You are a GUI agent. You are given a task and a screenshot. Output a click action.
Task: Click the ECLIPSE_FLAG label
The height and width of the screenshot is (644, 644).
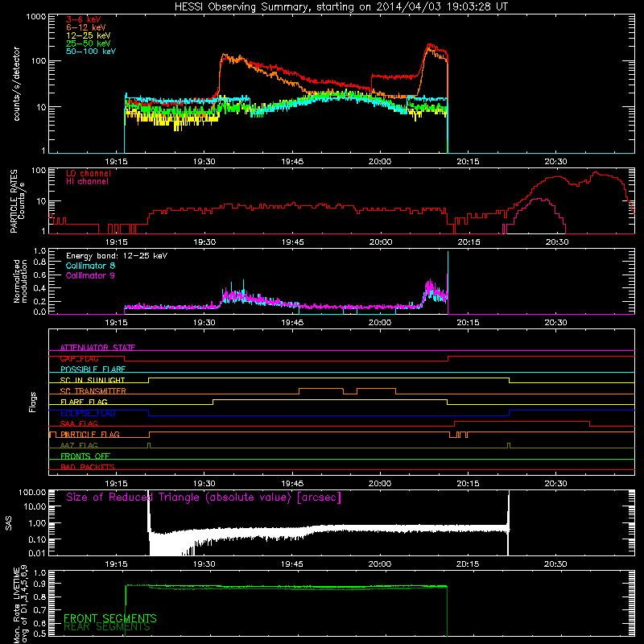coord(88,413)
